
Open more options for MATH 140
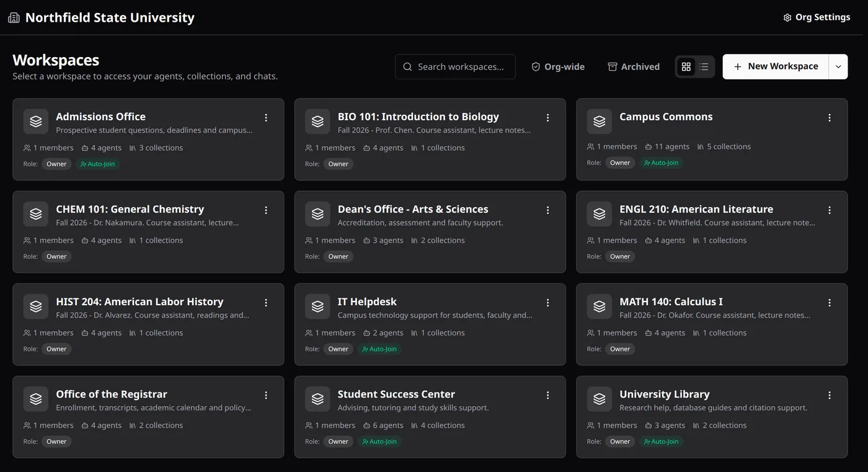(x=830, y=303)
